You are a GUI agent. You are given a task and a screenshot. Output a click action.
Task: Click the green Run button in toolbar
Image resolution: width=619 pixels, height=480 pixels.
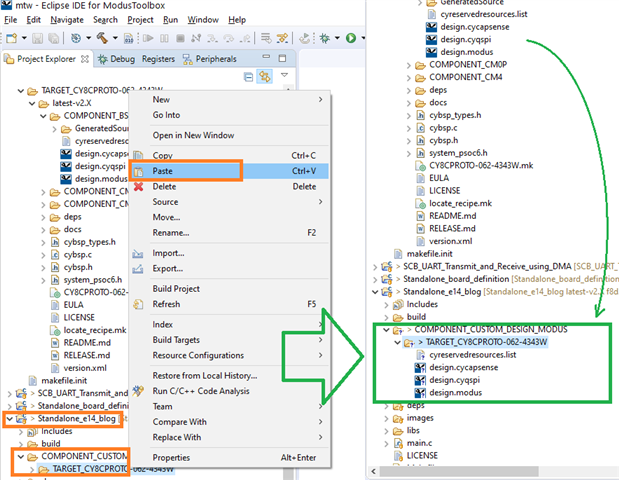(351, 38)
